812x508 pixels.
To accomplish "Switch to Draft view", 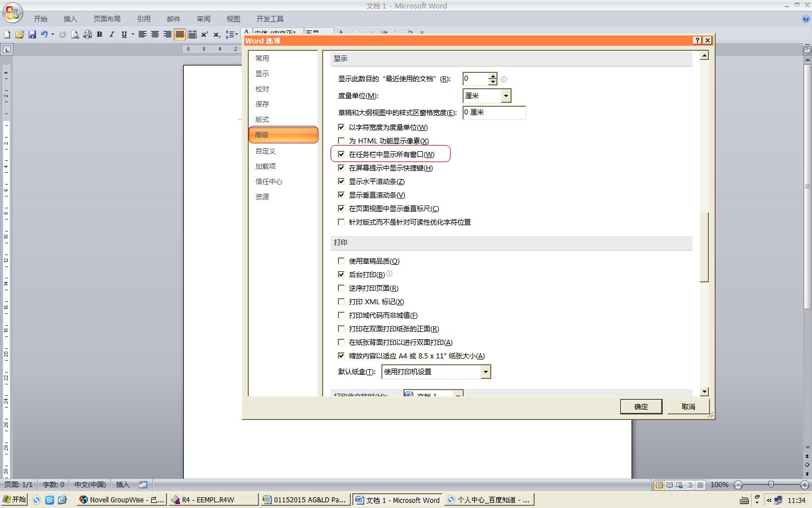I will [700, 485].
